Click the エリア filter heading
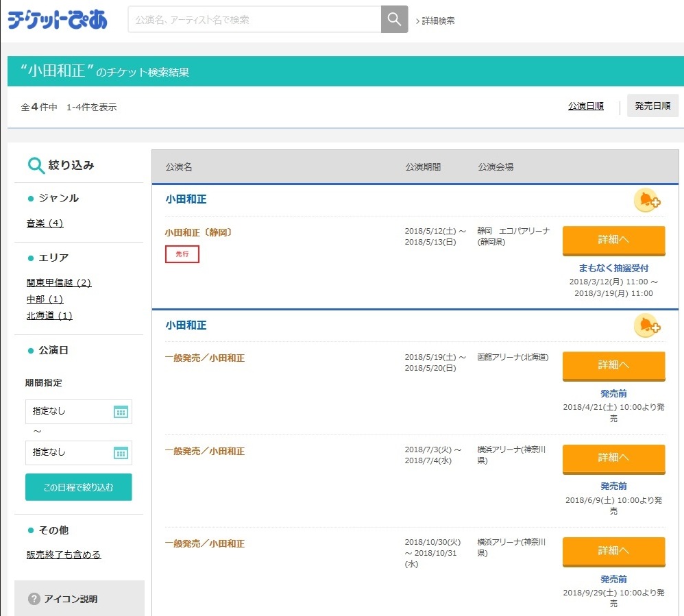Viewport: 684px width, 616px height. click(x=53, y=258)
